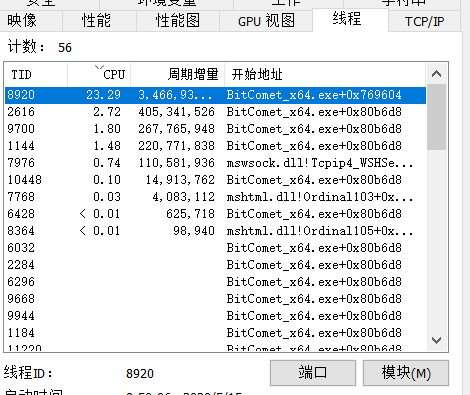Click the count value 56
Screen dimensions: 470x395
pos(65,48)
